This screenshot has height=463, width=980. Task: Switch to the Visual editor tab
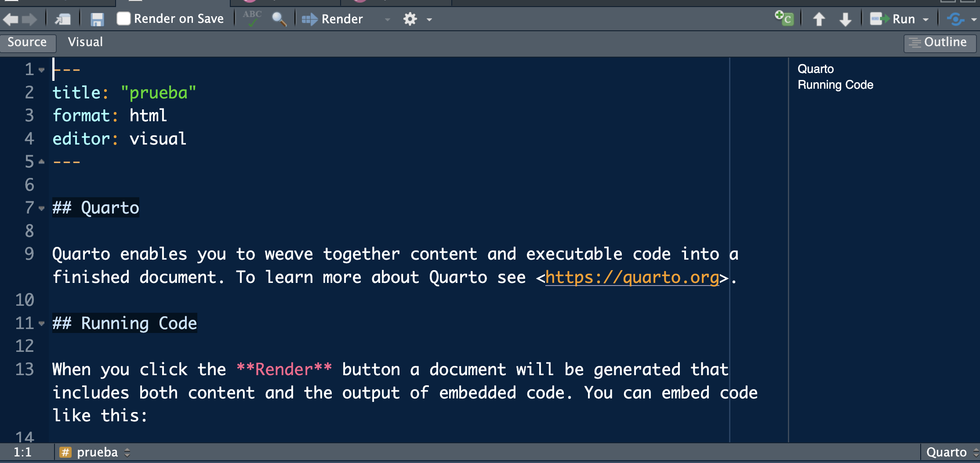85,42
